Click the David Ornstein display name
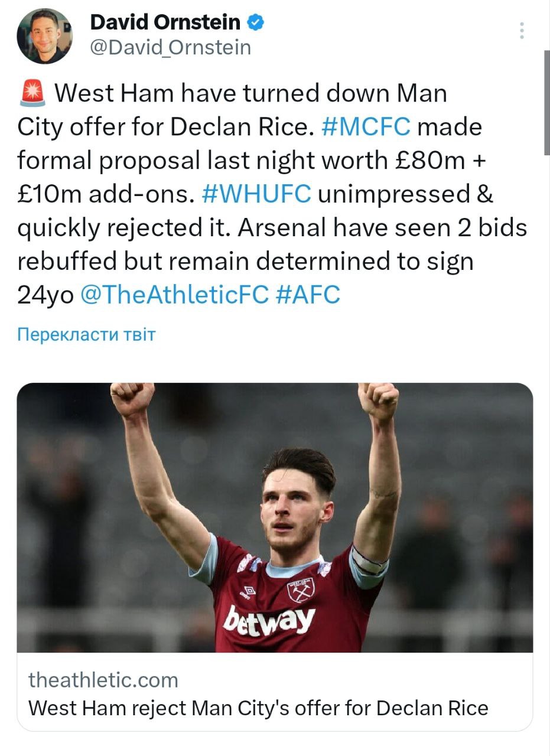 coord(165,23)
